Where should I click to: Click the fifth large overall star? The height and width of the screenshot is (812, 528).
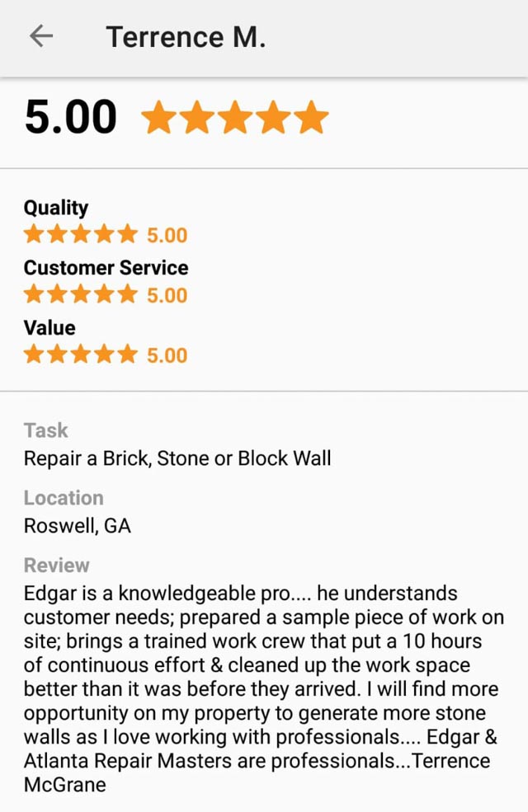(x=311, y=118)
